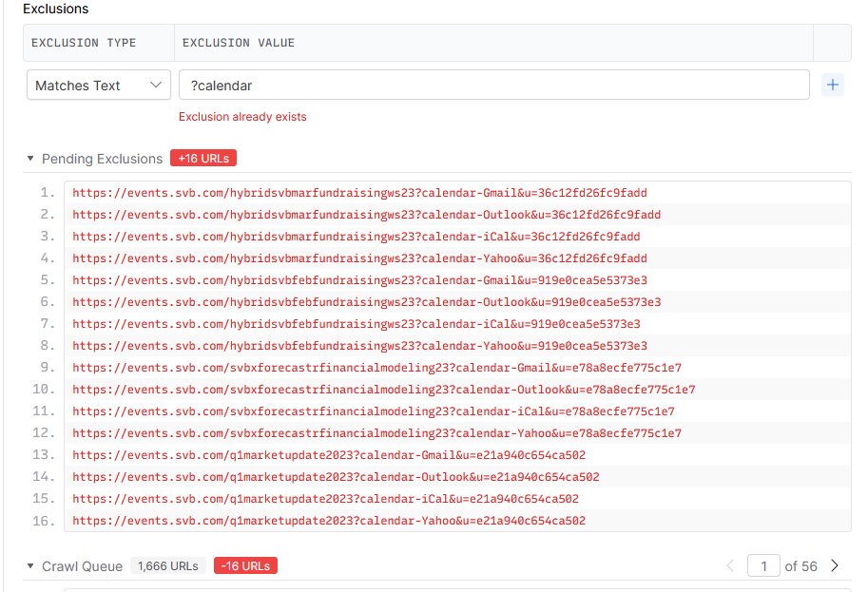The height and width of the screenshot is (592, 868).
Task: Click the 1,666 URLs badge
Action: click(x=168, y=566)
